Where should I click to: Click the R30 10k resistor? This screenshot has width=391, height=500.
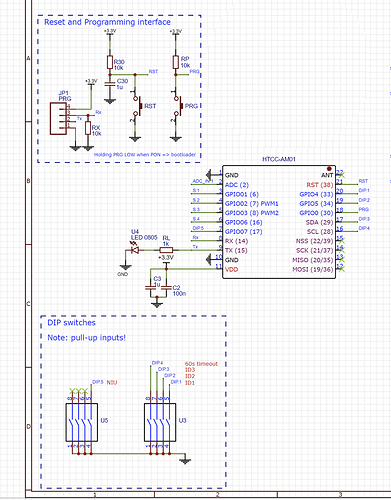tap(110, 62)
